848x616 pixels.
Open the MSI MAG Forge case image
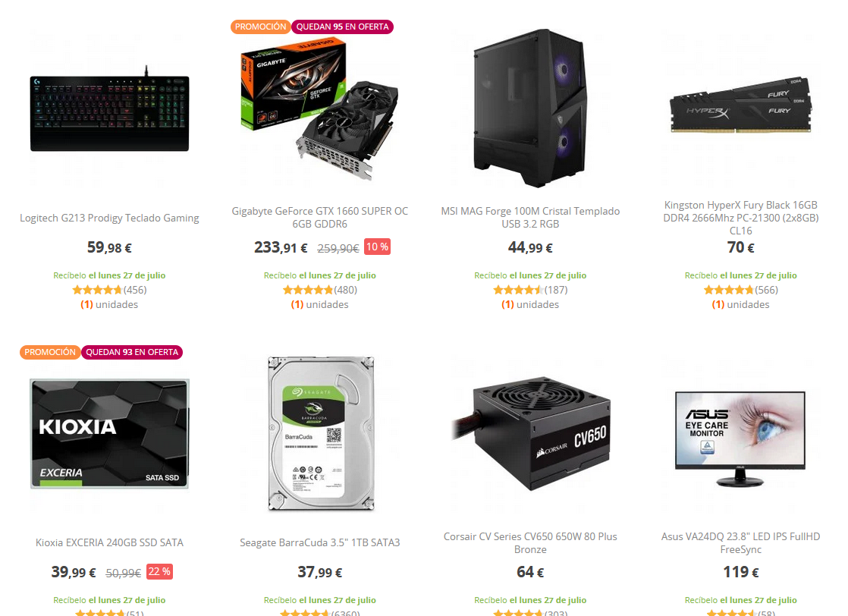[530, 110]
